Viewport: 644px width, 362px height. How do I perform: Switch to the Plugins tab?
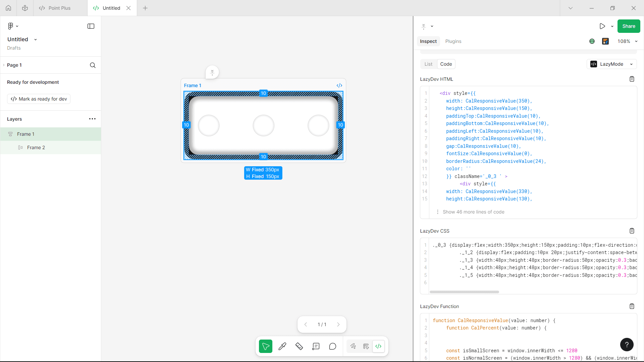[x=453, y=41]
